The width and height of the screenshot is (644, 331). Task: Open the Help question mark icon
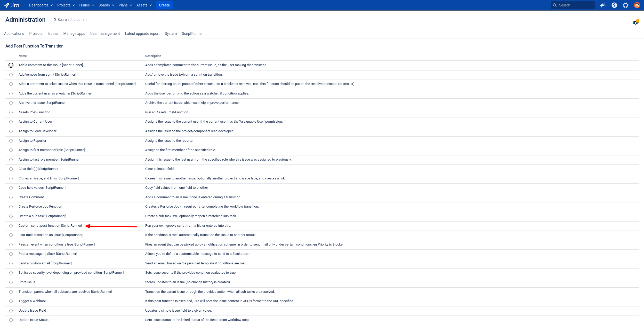point(614,5)
